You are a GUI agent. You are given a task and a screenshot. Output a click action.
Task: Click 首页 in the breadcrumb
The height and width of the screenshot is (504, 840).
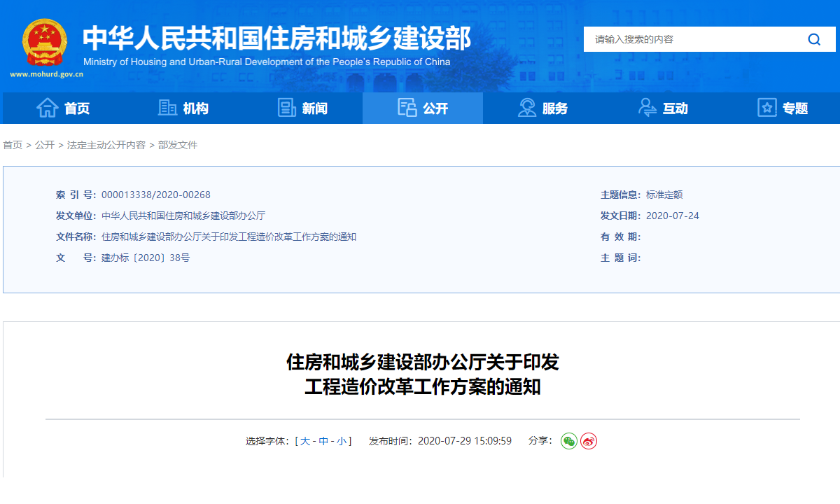pos(13,145)
